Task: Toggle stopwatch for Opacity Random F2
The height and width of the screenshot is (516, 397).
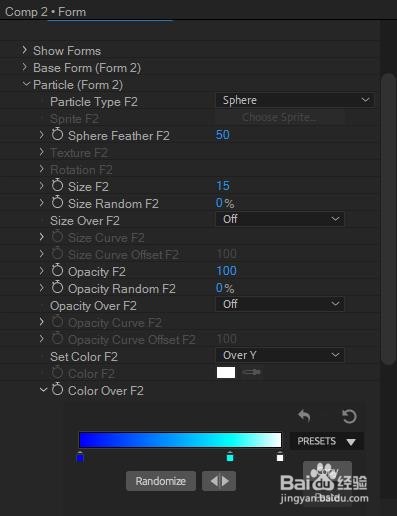Action: (57, 288)
